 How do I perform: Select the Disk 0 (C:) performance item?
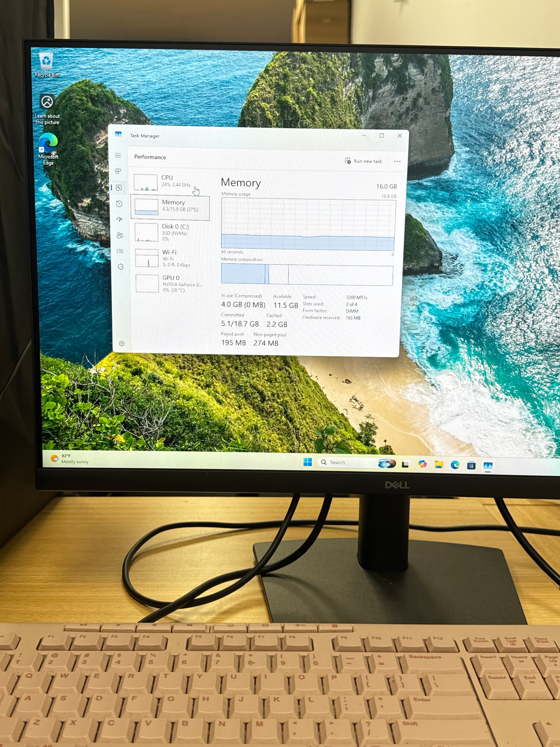171,232
